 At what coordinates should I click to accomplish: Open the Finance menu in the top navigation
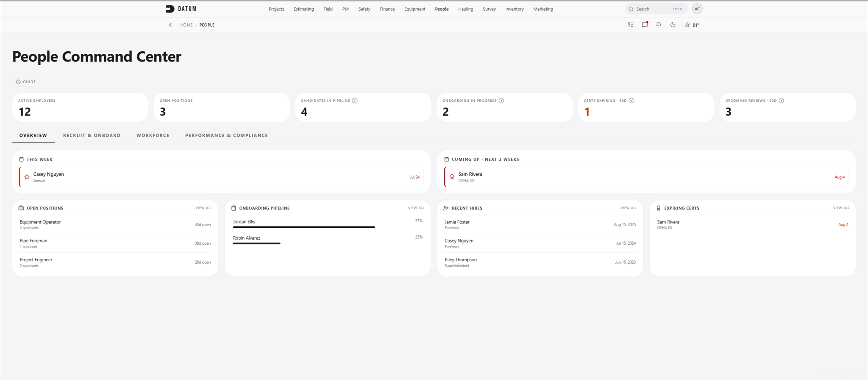point(387,9)
